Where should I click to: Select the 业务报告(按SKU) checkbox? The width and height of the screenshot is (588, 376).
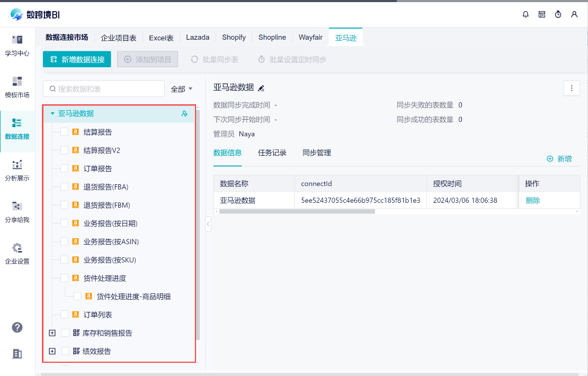65,260
